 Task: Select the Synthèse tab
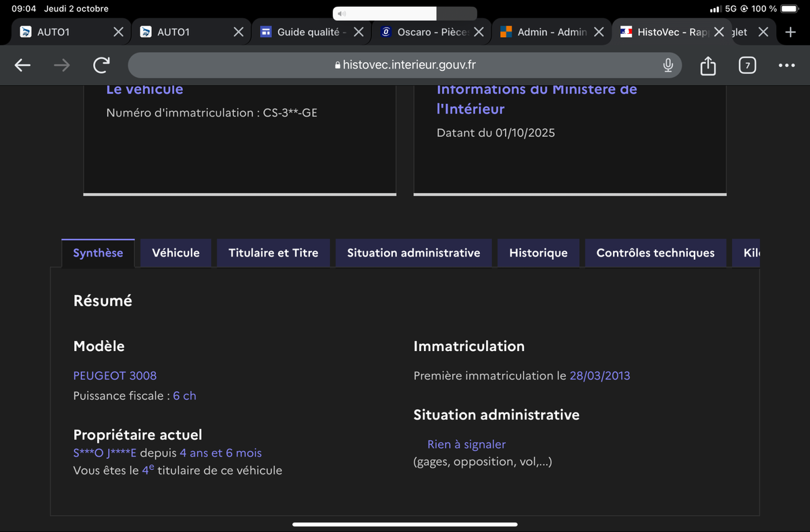pyautogui.click(x=98, y=252)
